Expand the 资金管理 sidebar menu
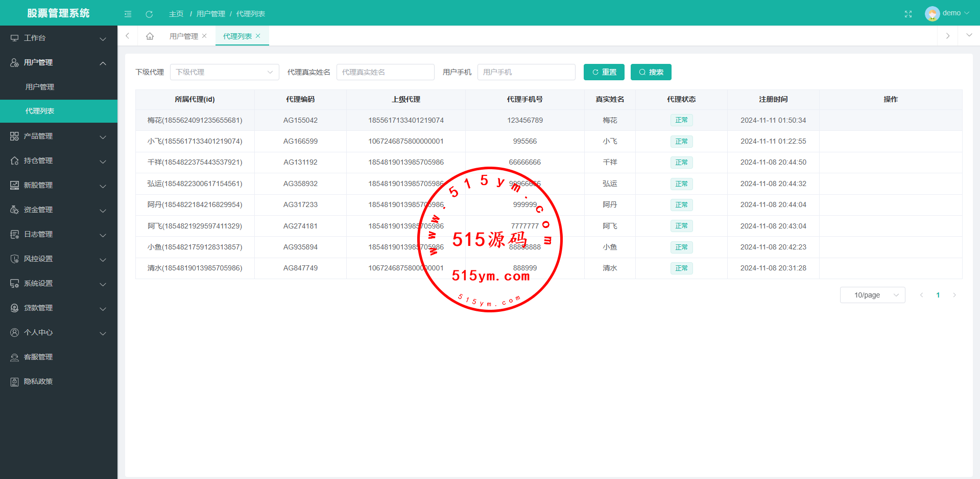The height and width of the screenshot is (479, 980). pos(58,210)
